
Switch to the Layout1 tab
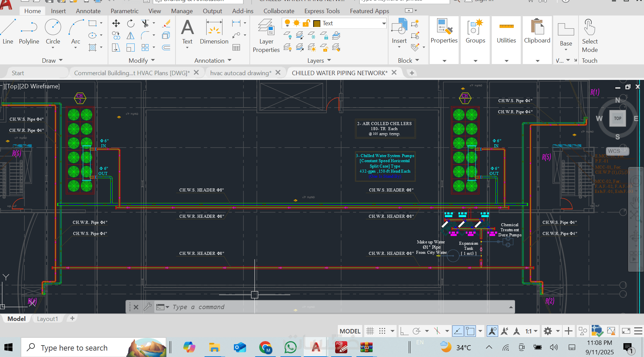coord(47,319)
